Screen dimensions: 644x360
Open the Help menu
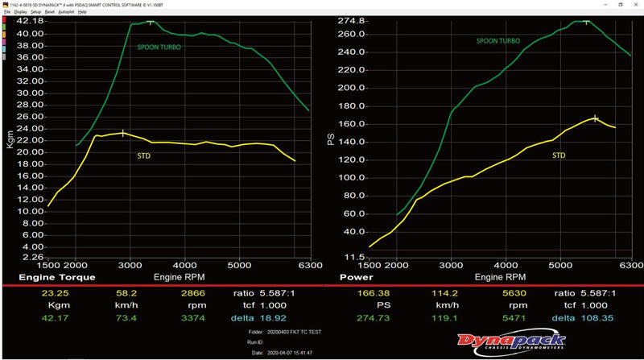pyautogui.click(x=82, y=12)
